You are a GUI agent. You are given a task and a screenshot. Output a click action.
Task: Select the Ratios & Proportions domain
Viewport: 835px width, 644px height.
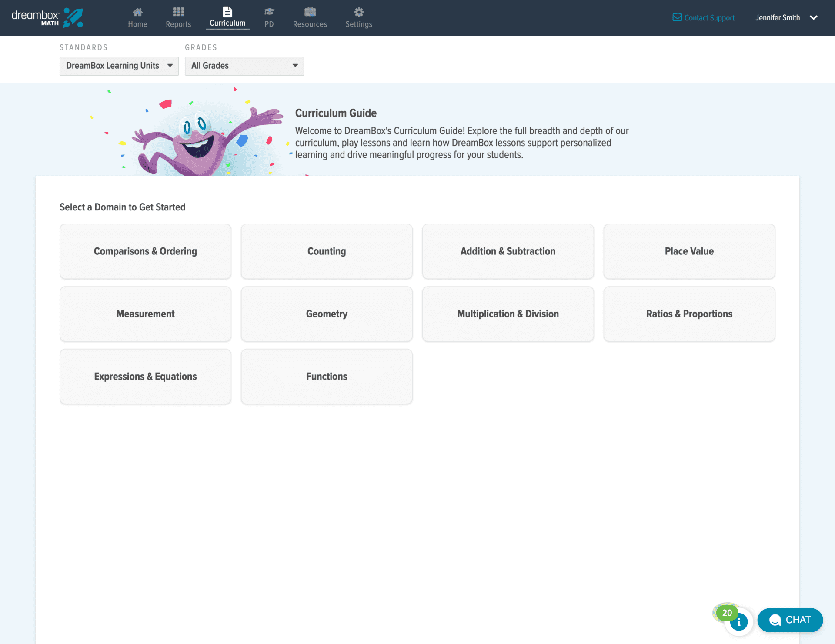[689, 314]
